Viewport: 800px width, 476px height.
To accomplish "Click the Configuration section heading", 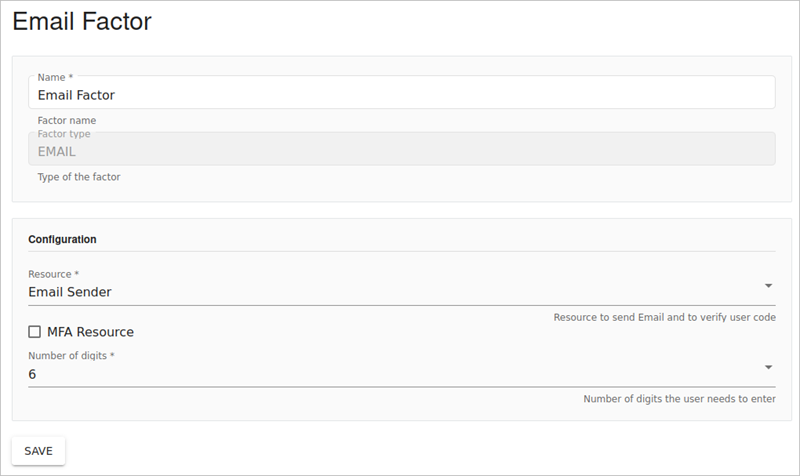I will [x=62, y=240].
